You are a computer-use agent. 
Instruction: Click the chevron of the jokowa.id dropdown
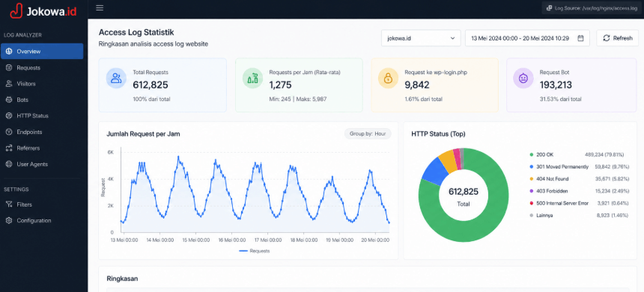pos(452,38)
